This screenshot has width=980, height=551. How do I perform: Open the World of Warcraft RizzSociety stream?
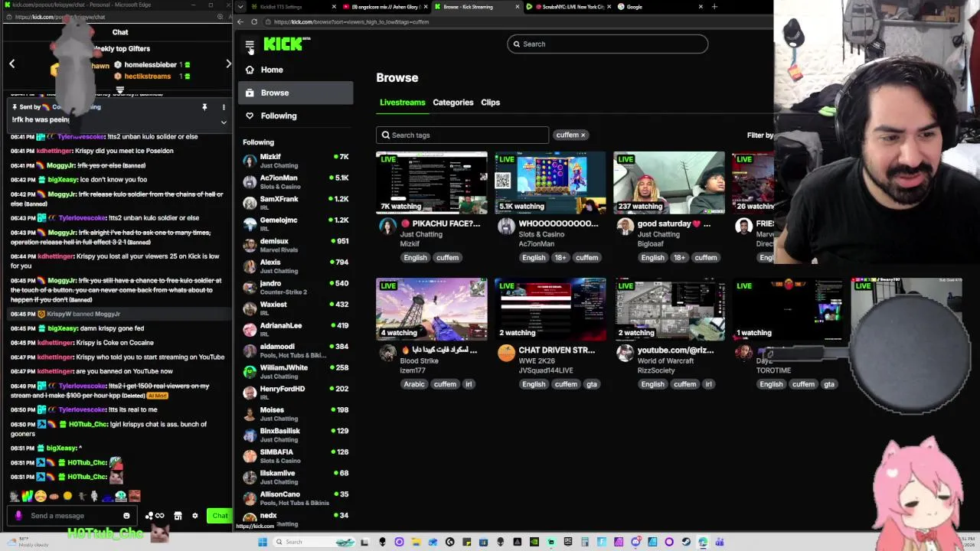pyautogui.click(x=668, y=309)
